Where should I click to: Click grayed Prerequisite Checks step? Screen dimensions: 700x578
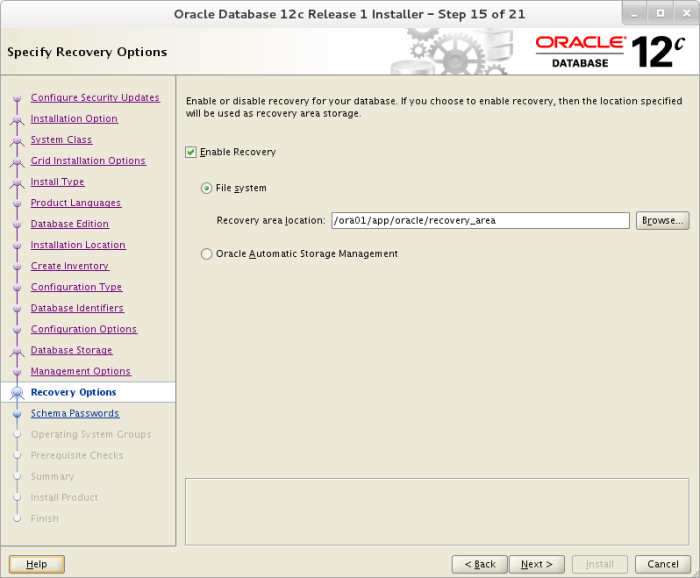pyautogui.click(x=77, y=455)
